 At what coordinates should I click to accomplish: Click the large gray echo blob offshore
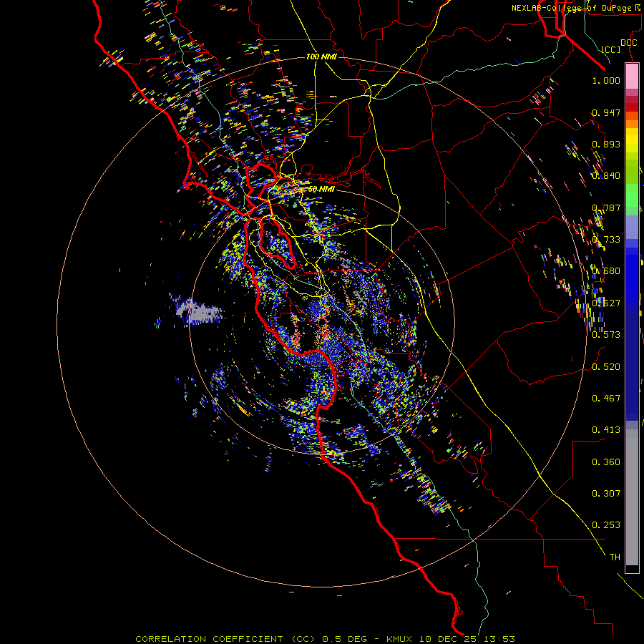(x=200, y=311)
